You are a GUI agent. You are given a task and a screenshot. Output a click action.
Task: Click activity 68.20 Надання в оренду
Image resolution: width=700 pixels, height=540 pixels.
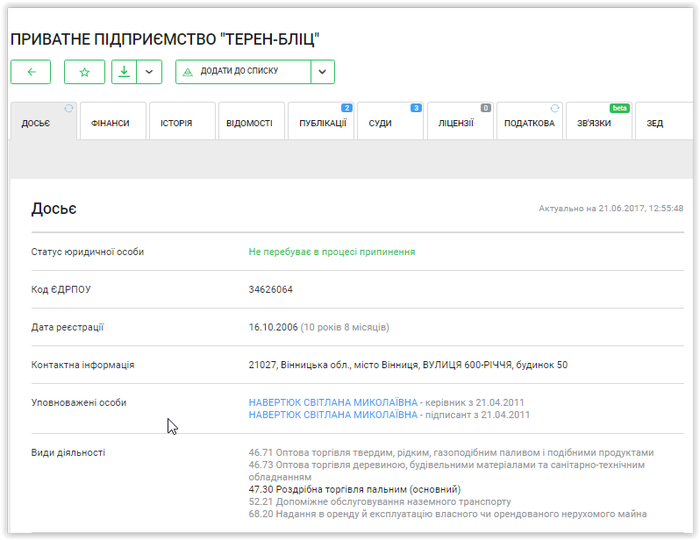[x=448, y=514]
